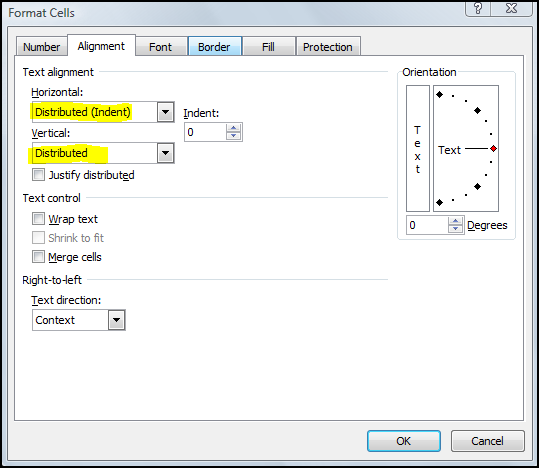Viewport: 539px width, 468px height.
Task: Check the Wrap text option
Action: [38, 218]
